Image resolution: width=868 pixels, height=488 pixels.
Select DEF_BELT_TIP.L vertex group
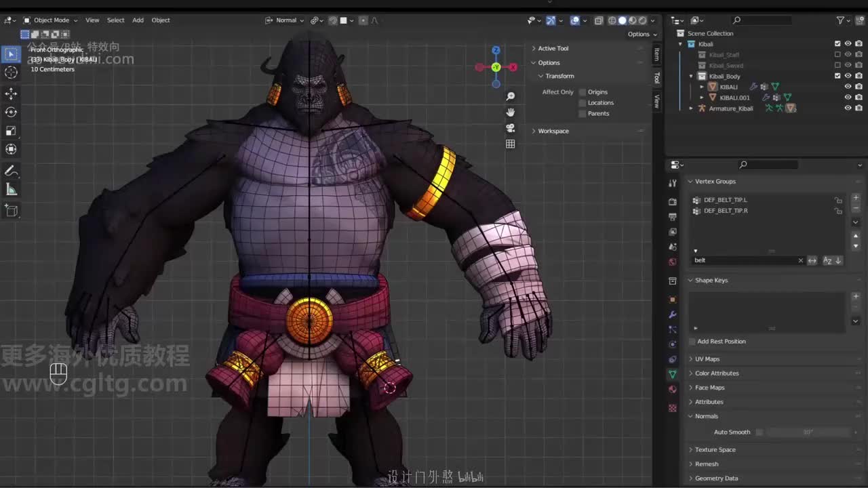pyautogui.click(x=725, y=200)
